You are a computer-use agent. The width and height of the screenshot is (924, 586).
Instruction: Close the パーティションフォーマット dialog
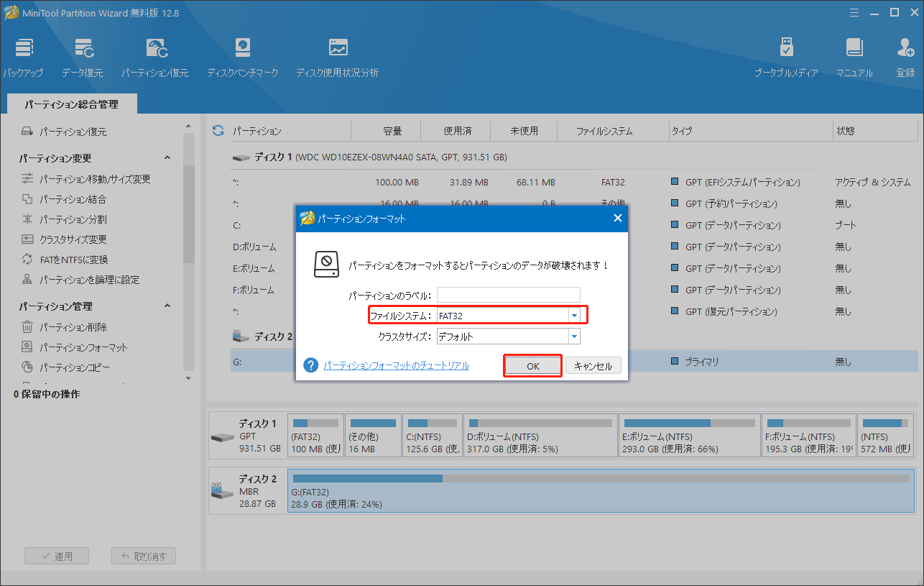point(617,219)
